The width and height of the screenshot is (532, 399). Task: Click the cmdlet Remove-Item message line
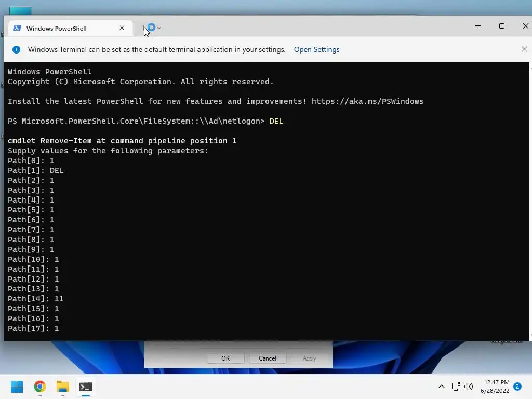122,141
